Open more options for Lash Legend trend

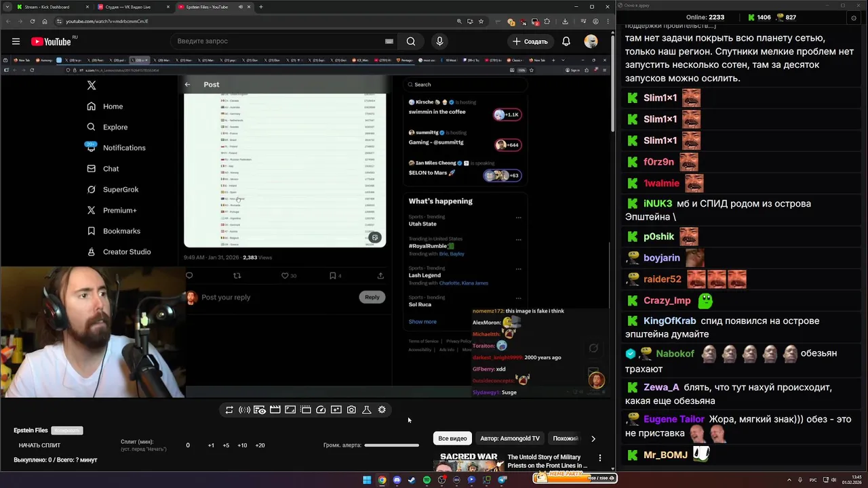pos(519,268)
